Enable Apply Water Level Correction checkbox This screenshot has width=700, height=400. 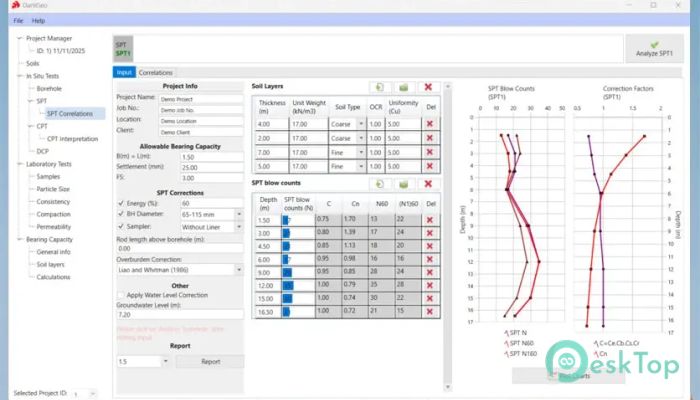coord(121,295)
